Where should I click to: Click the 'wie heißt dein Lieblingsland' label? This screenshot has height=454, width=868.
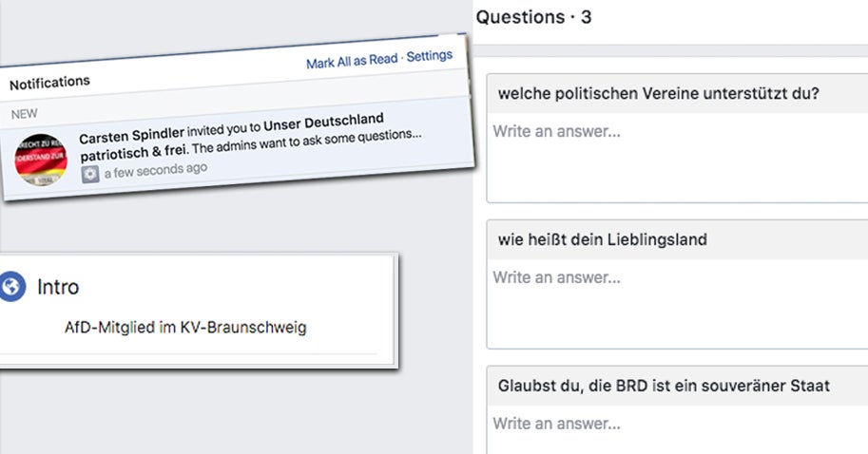click(x=603, y=239)
